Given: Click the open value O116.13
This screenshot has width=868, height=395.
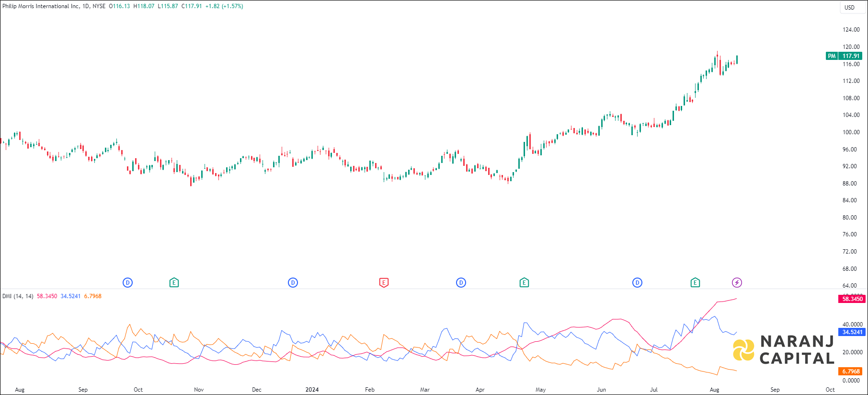Looking at the screenshot, I should (119, 6).
